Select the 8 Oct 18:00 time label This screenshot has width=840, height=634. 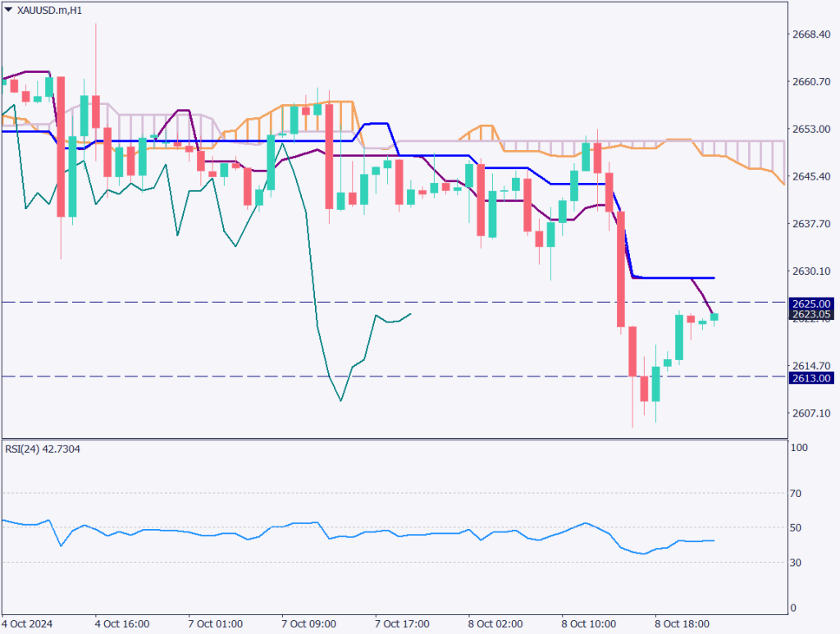(x=682, y=623)
